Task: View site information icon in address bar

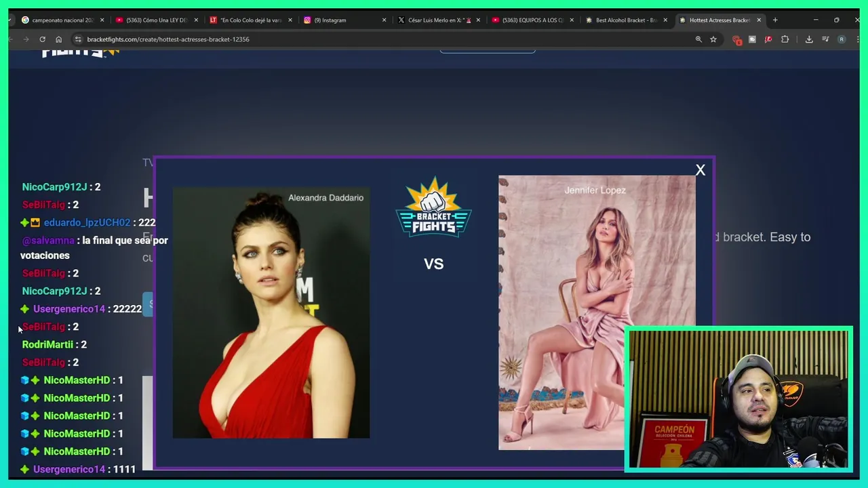Action: (77, 39)
